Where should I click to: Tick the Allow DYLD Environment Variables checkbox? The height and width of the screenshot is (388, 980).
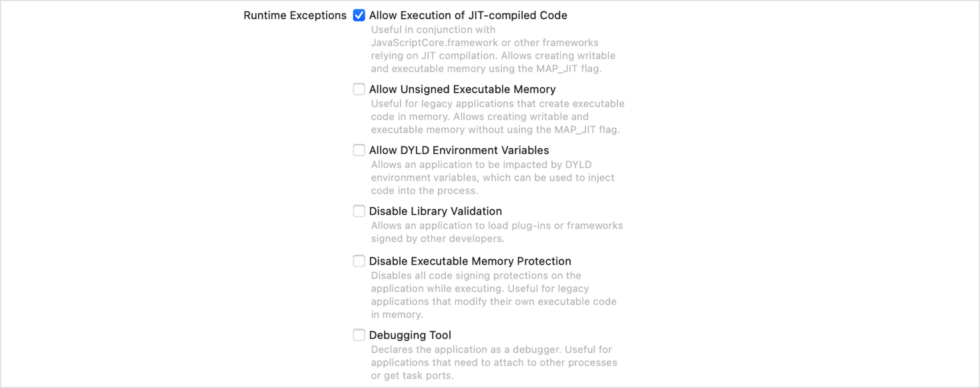[x=359, y=150]
